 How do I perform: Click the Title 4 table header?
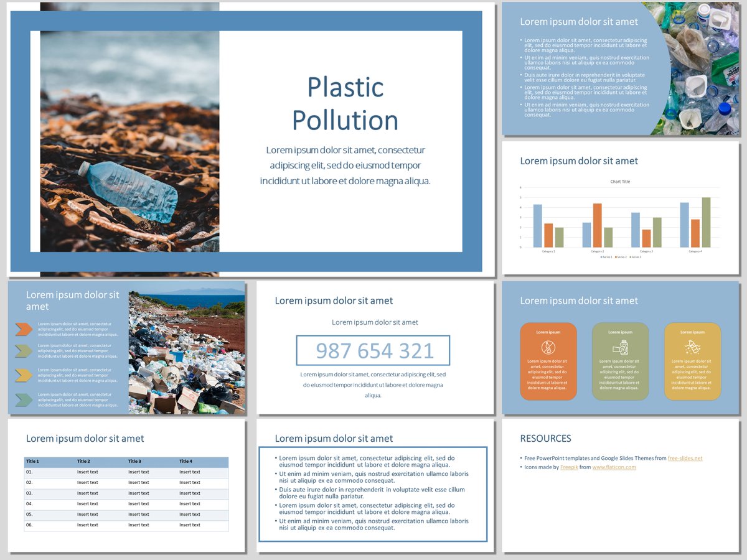coord(186,461)
